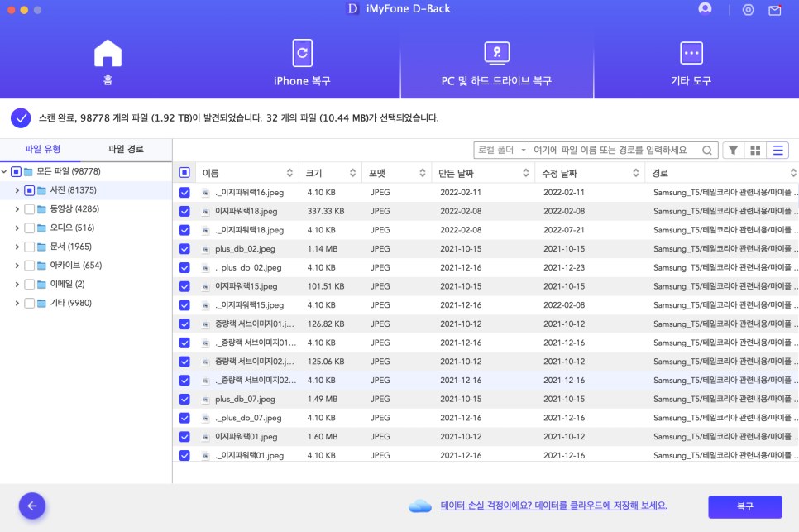Click the 사진 folder icon
This screenshot has width=799, height=532.
[42, 190]
